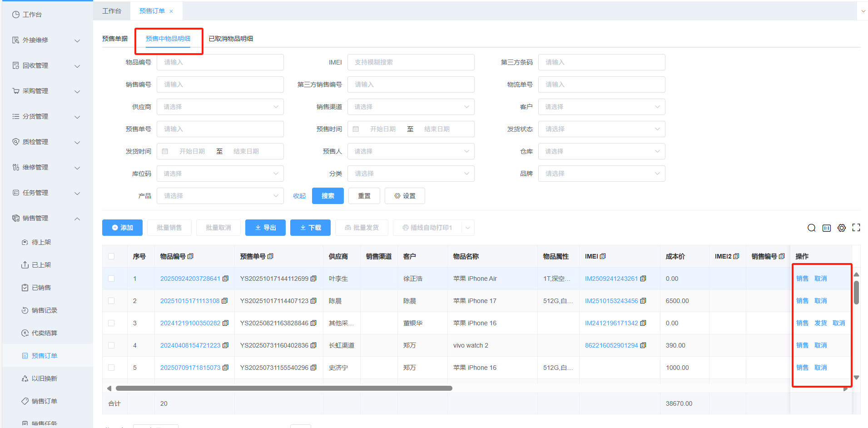Check the checkbox for row 1
868x428 pixels.
click(111, 279)
